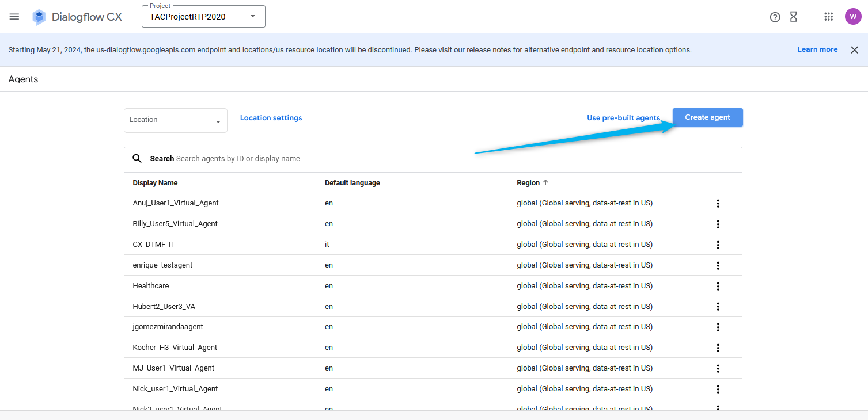Open options menu for Healthcare agent

[x=718, y=286]
